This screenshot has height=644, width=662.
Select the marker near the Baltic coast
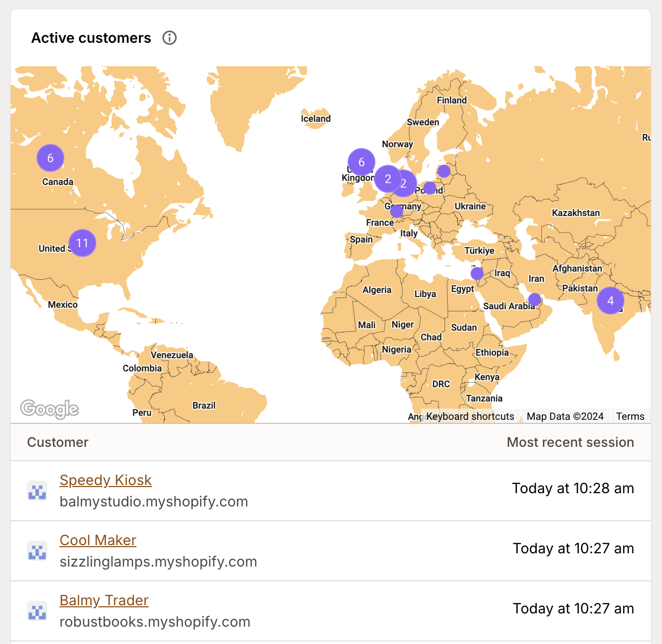click(x=443, y=171)
